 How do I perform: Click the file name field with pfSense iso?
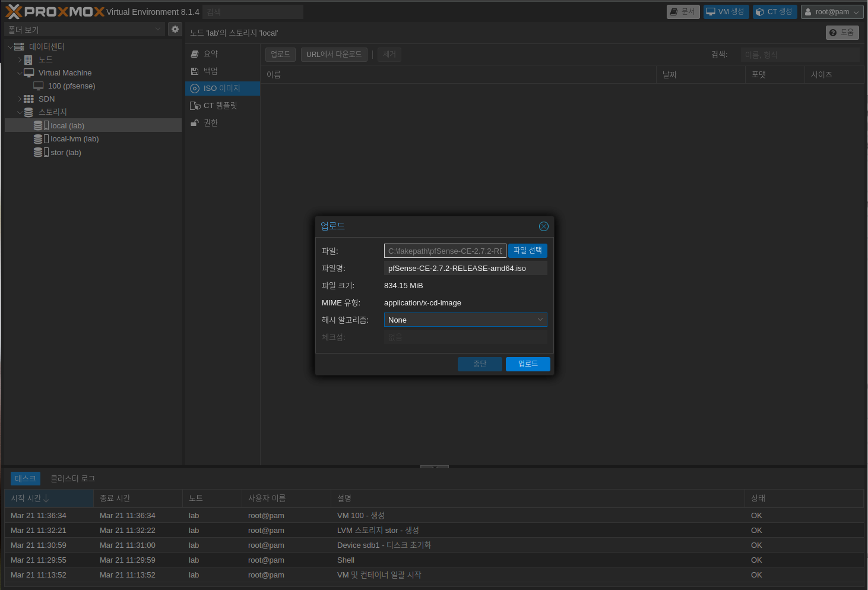(465, 268)
